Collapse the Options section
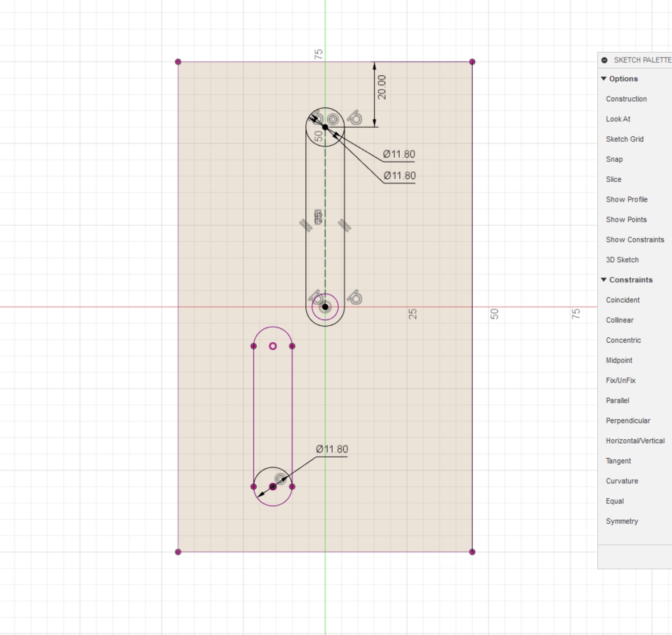The width and height of the screenshot is (672, 635). point(604,79)
